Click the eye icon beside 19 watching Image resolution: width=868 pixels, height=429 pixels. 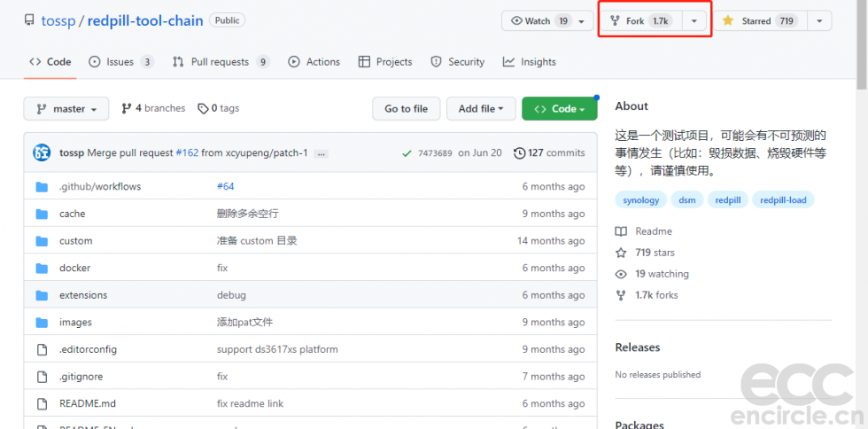point(621,274)
